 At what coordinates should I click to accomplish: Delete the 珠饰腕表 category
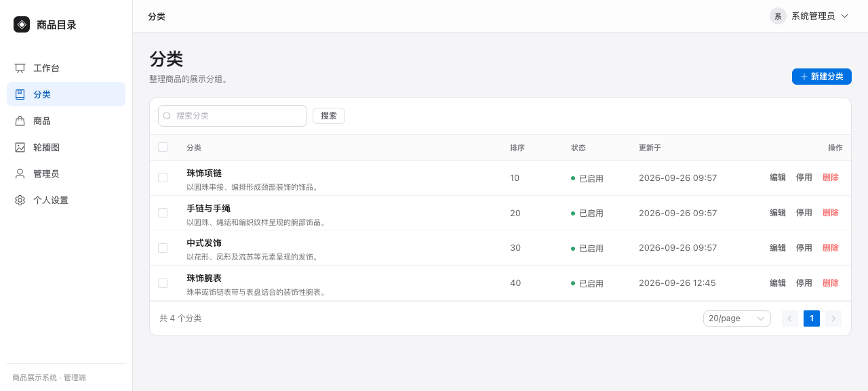pyautogui.click(x=831, y=283)
